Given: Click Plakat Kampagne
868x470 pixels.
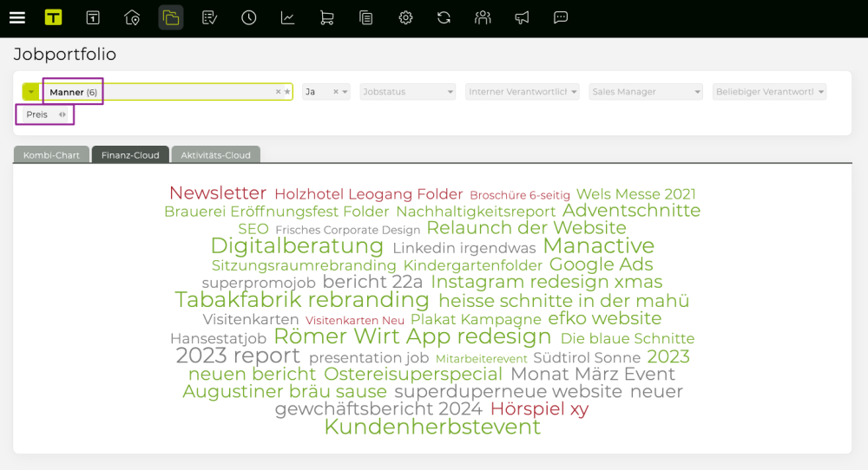Looking at the screenshot, I should coord(476,319).
